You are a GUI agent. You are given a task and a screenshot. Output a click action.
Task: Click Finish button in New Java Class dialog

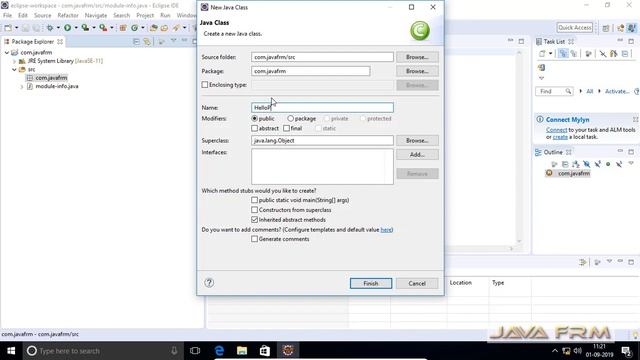point(371,283)
